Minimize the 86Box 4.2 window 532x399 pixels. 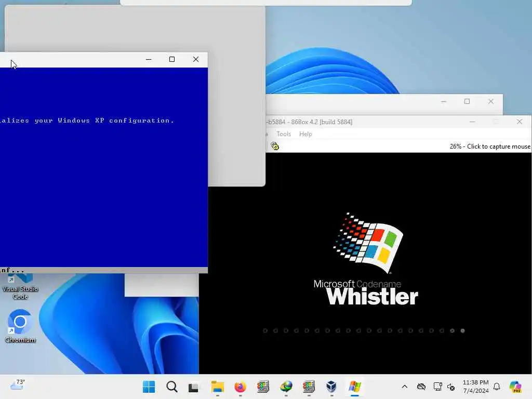472,122
